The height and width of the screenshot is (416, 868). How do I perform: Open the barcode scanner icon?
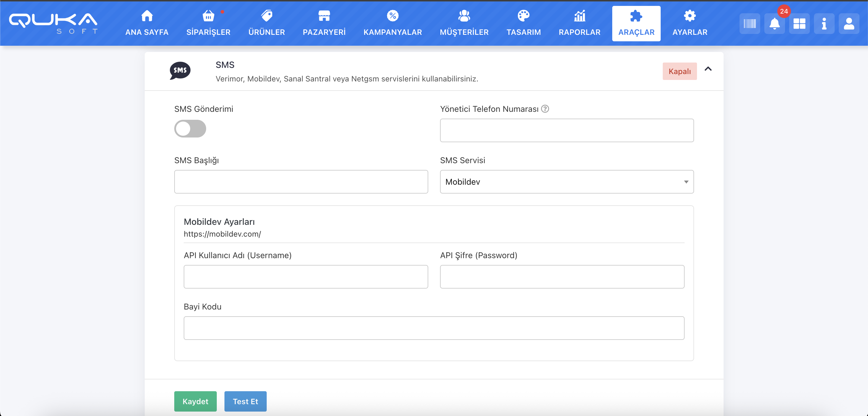coord(749,24)
